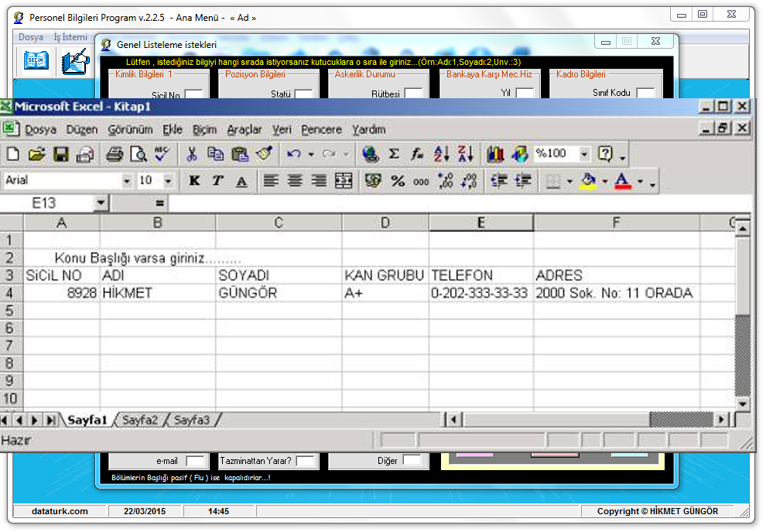Open the font name dropdown showing Arial
Viewport: 766px width, 532px height.
127,181
